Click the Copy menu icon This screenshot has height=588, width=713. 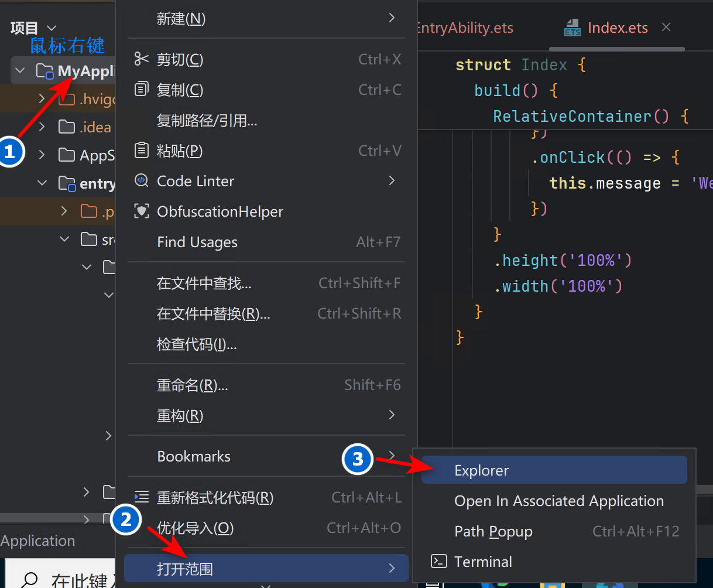click(x=142, y=90)
